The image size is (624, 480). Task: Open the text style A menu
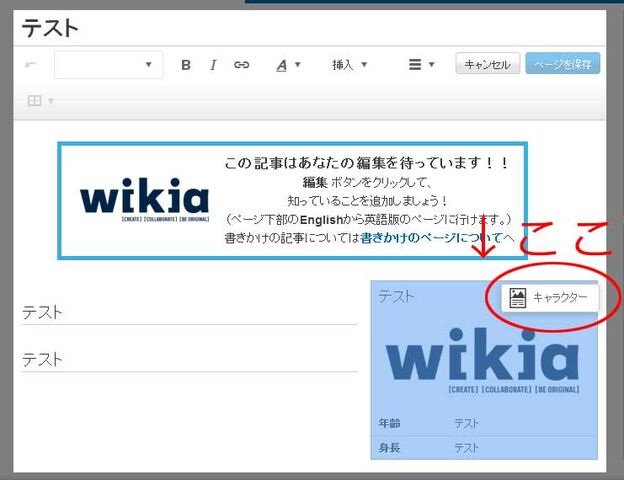(x=288, y=65)
